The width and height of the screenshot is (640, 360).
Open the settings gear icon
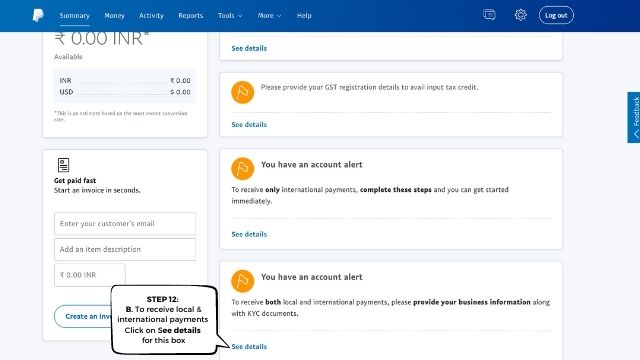pyautogui.click(x=520, y=15)
